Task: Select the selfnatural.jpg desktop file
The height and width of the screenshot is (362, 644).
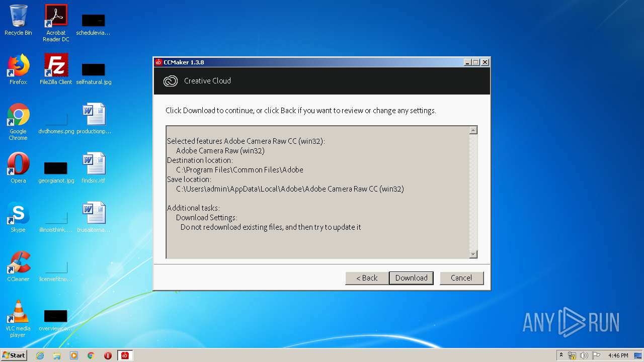Action: pos(94,73)
